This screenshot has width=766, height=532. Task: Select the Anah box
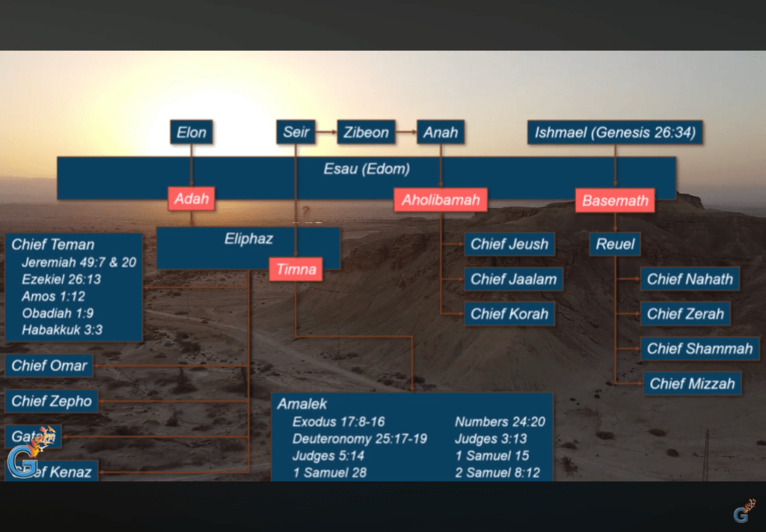[440, 132]
